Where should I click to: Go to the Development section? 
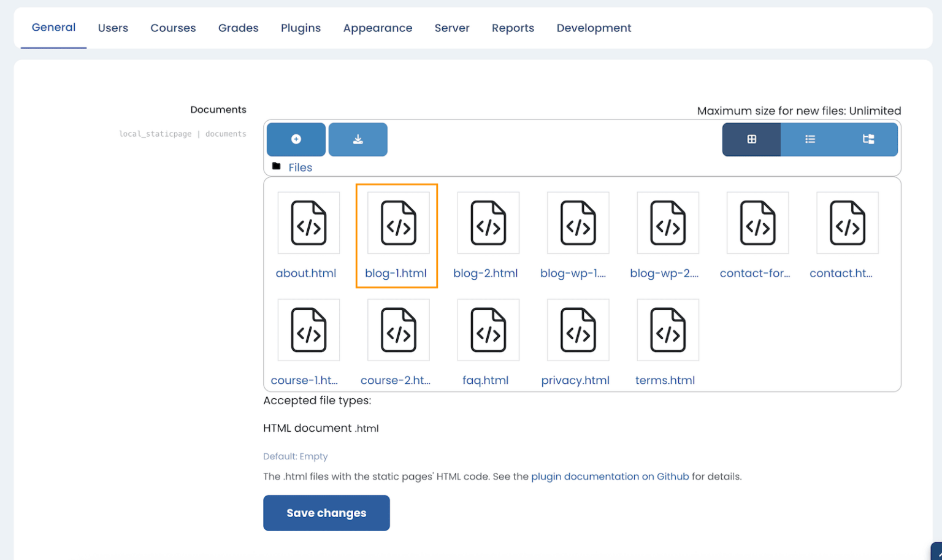[x=593, y=28]
